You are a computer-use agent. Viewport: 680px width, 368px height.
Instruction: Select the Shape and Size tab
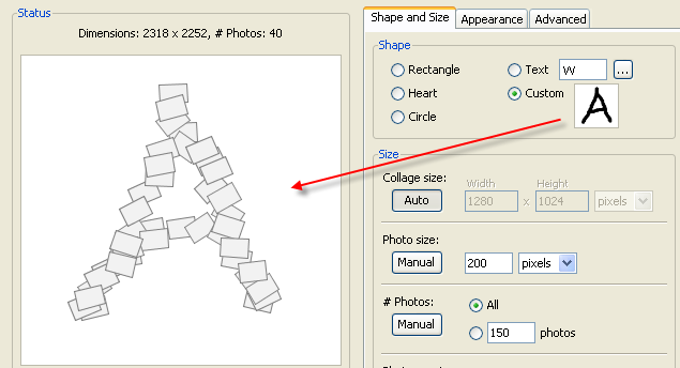[410, 18]
